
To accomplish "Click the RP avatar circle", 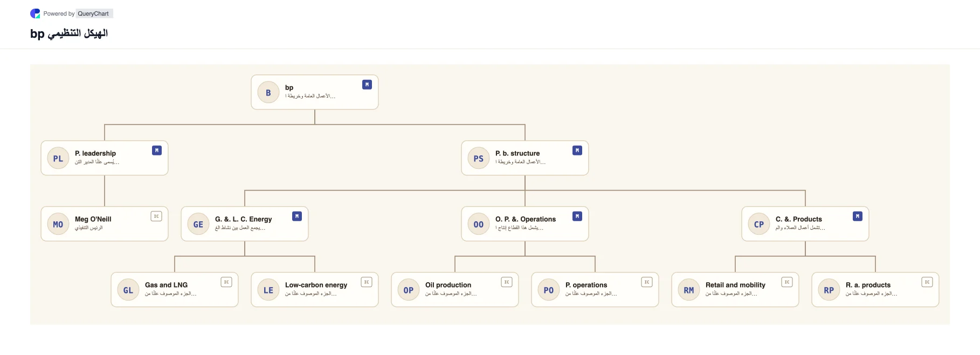I will coord(829,290).
